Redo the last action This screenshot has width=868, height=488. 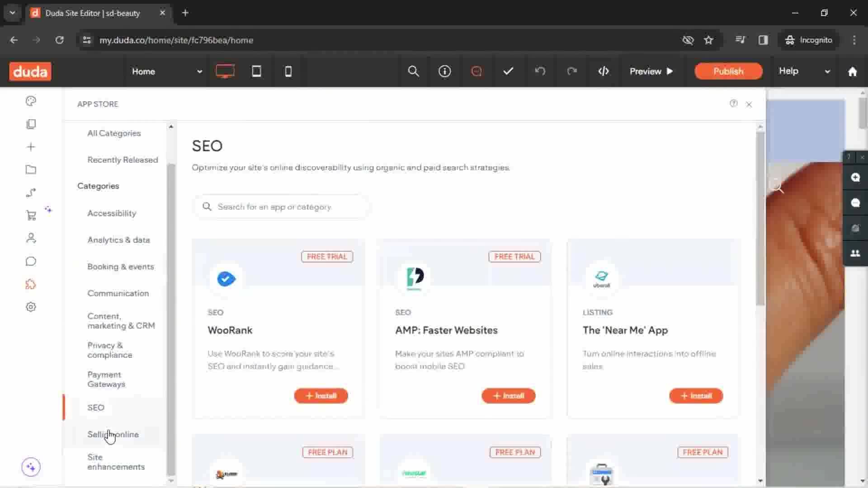[x=572, y=71]
